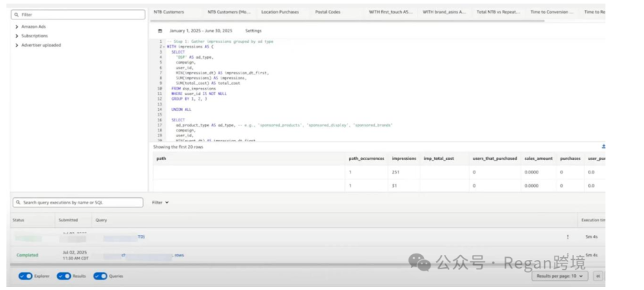Toggle the Results panel switch
This screenshot has height=290, width=644.
point(64,276)
